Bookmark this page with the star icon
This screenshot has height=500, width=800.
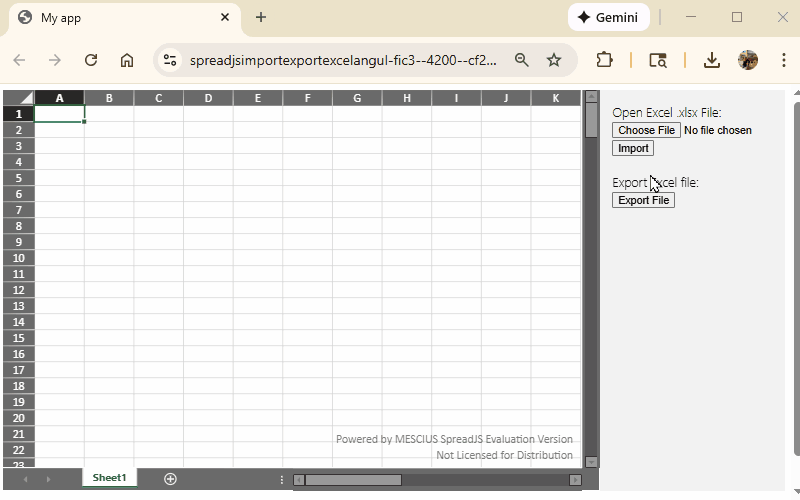[554, 60]
